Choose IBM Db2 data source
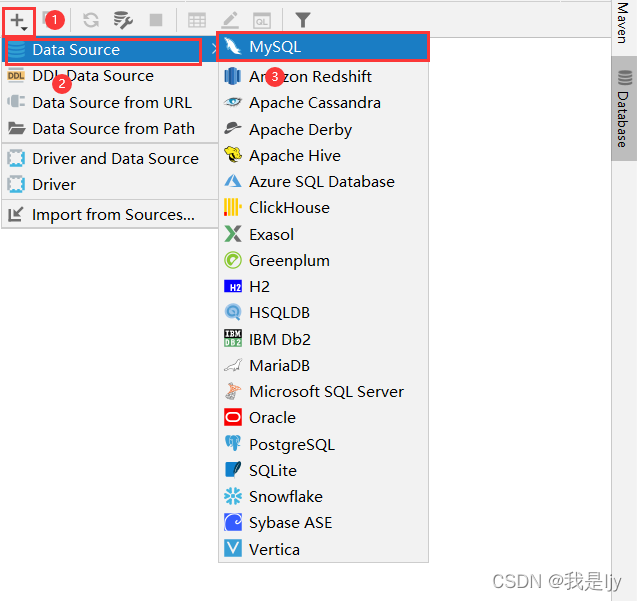Screen dimensions: 637x601 [323, 339]
